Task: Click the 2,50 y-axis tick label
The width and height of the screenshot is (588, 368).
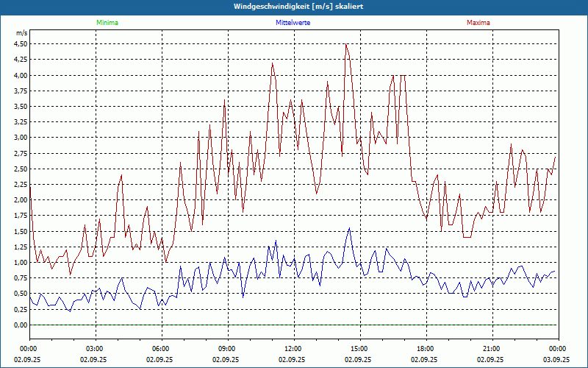Action: click(21, 169)
